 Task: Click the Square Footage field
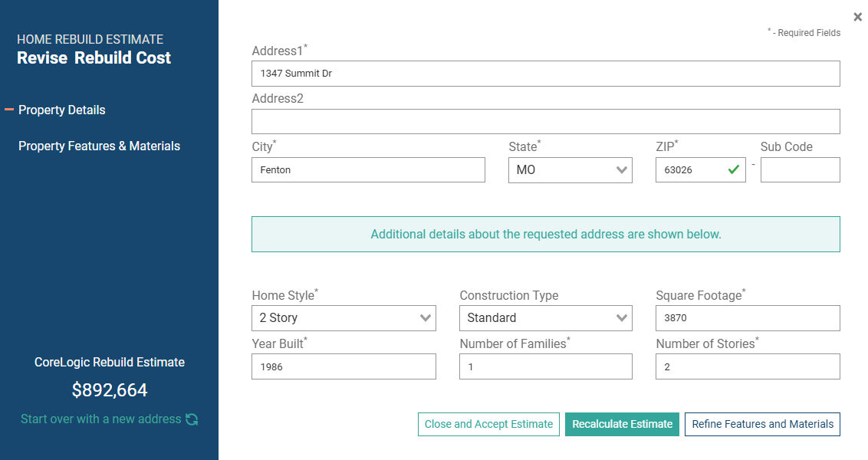click(748, 318)
